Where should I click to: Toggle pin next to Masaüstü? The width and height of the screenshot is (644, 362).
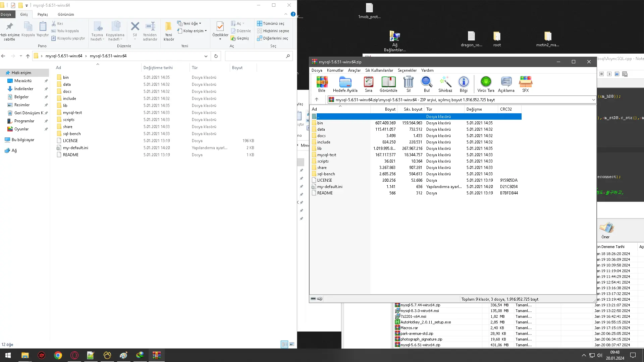[46, 81]
